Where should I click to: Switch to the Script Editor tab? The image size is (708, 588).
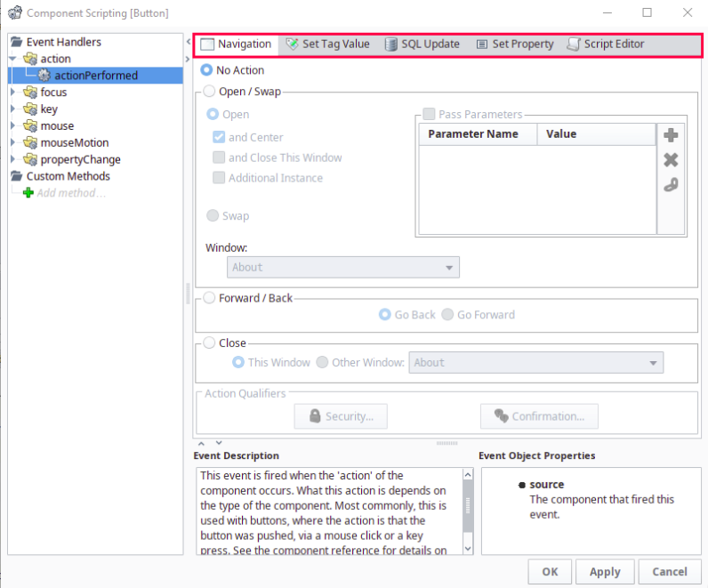click(606, 44)
